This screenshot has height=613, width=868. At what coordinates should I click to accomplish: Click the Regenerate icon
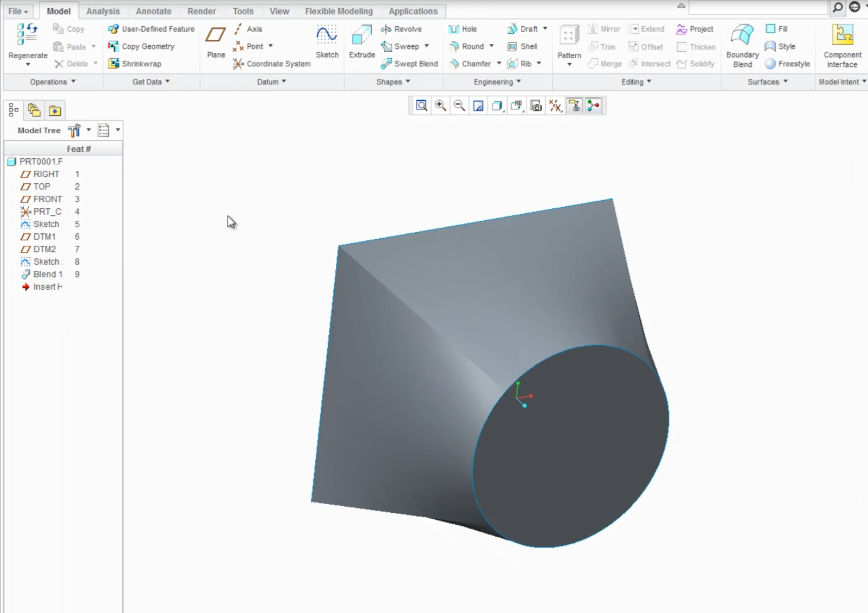point(27,34)
